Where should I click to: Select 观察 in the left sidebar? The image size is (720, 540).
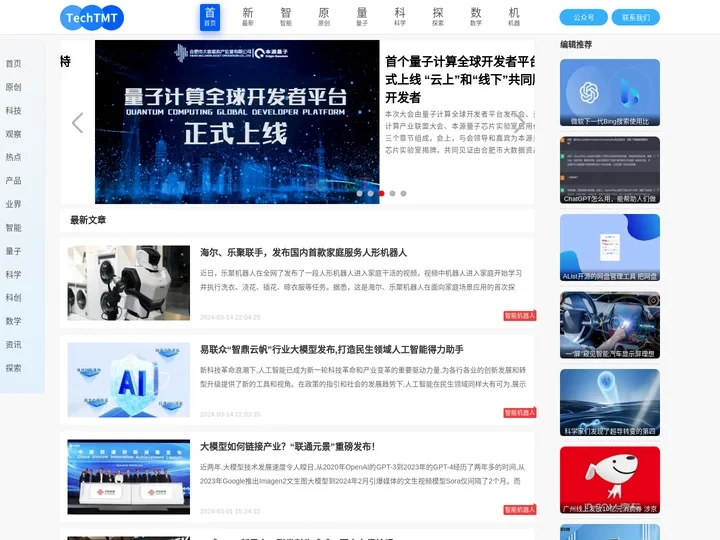(13, 134)
